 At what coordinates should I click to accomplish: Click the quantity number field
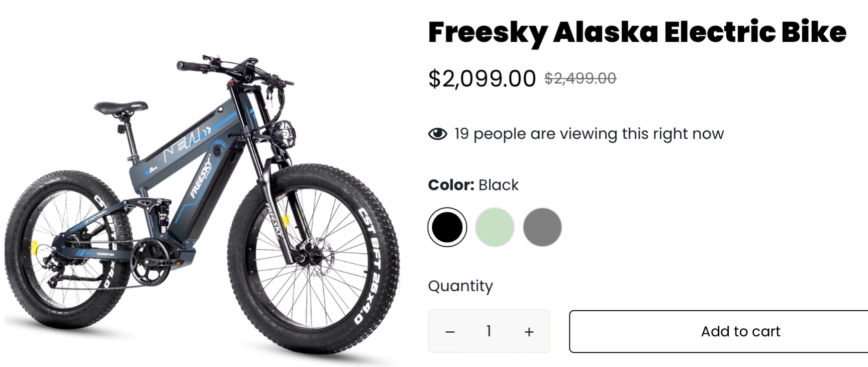click(489, 331)
